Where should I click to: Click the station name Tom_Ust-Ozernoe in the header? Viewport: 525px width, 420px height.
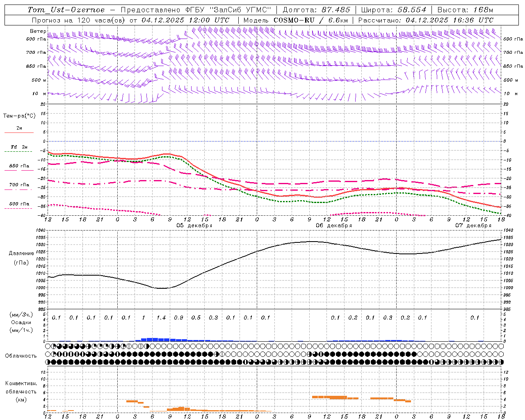66,10
